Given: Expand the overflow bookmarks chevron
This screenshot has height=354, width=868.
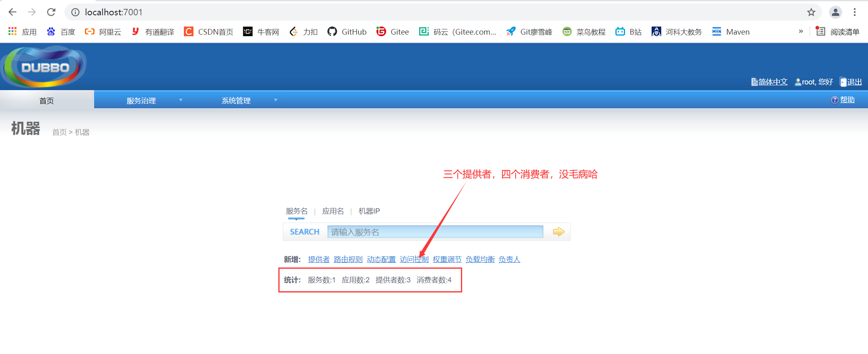Looking at the screenshot, I should pos(801,31).
